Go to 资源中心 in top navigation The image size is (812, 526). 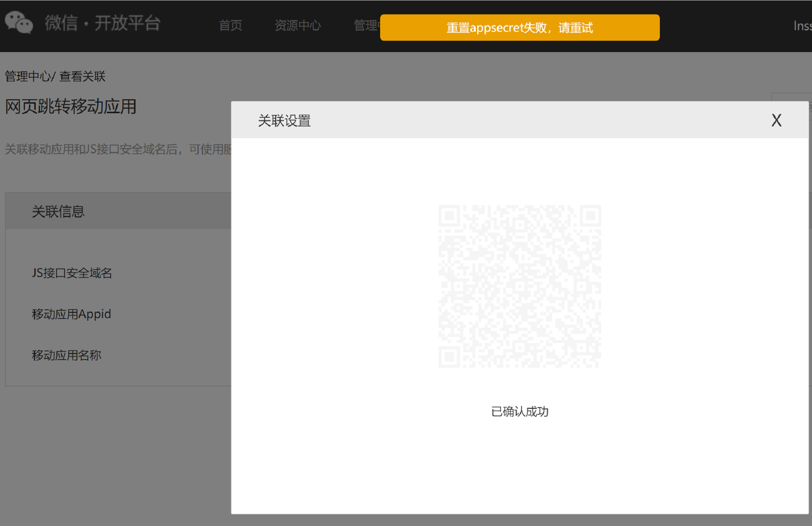tap(297, 26)
